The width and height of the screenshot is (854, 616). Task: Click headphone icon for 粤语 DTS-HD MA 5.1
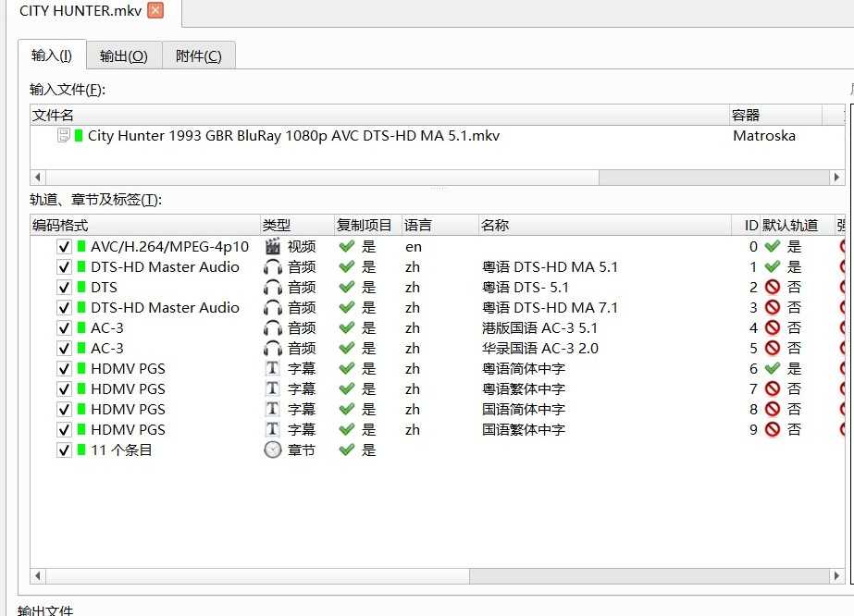click(x=272, y=267)
